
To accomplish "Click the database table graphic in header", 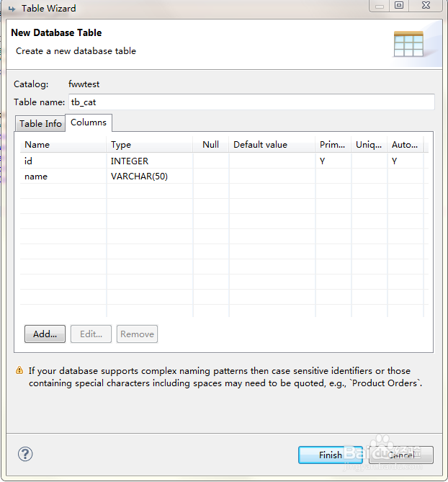I will pos(408,44).
